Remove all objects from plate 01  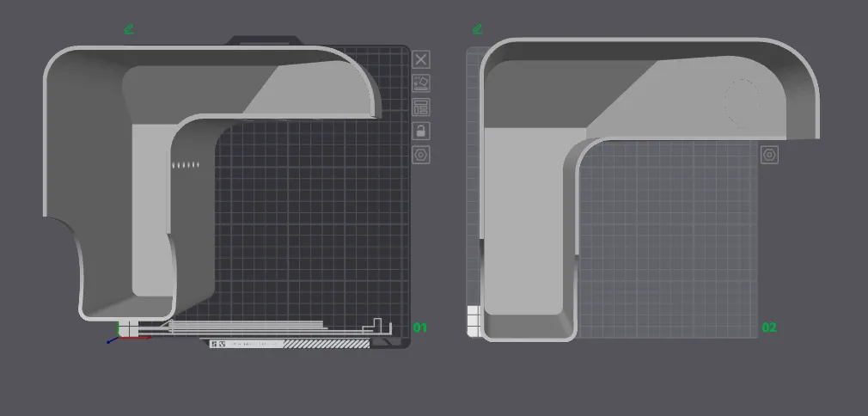tap(421, 59)
